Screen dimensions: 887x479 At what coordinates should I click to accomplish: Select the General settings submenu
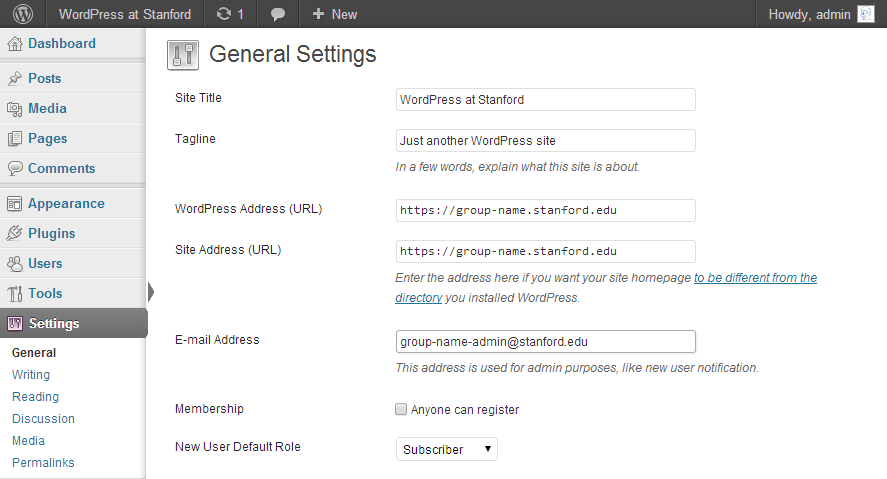coord(34,353)
